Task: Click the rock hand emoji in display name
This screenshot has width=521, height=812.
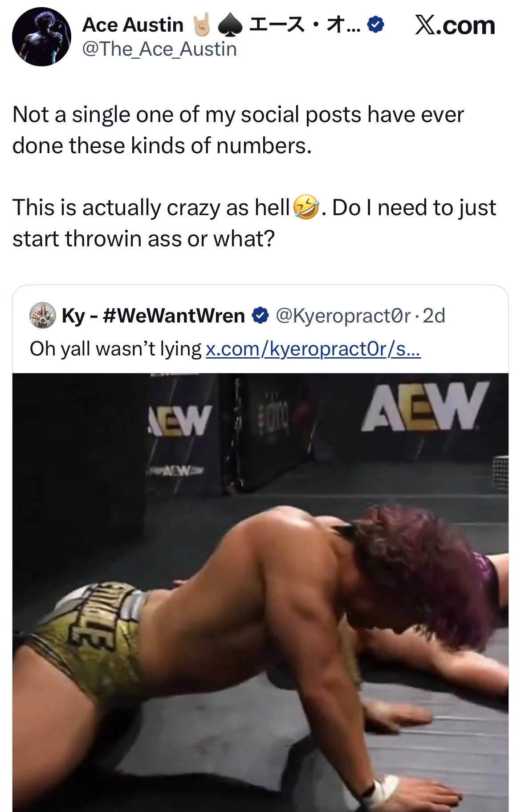Action: (x=201, y=24)
